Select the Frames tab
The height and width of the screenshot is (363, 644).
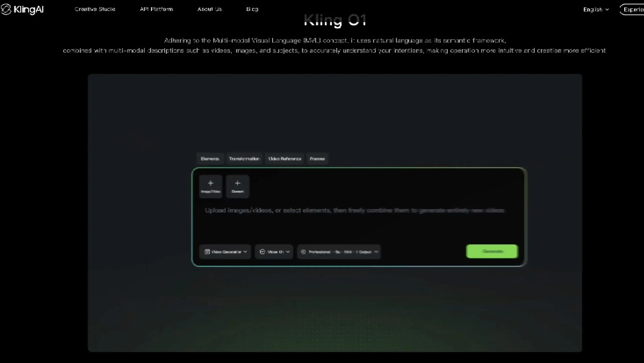point(317,159)
